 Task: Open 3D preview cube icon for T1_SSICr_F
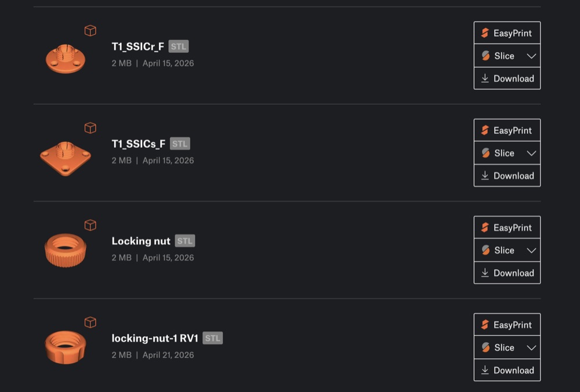tap(90, 31)
